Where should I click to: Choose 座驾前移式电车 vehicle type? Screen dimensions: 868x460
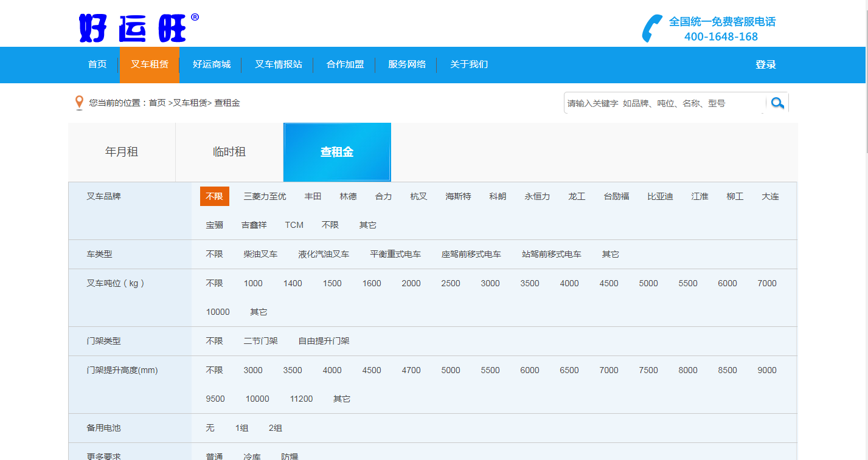tap(471, 254)
